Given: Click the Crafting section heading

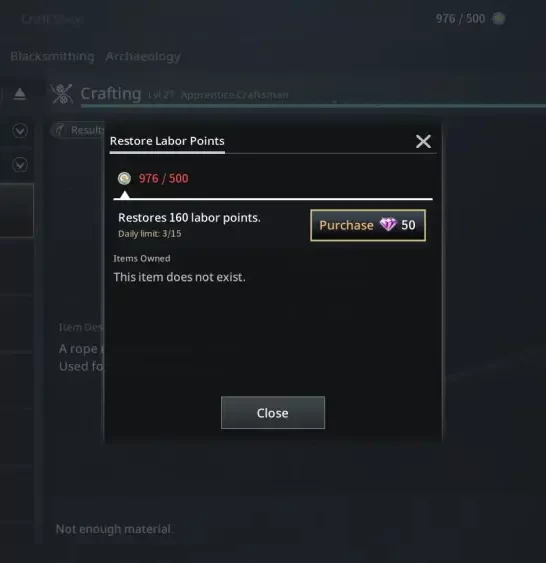Looking at the screenshot, I should [111, 94].
